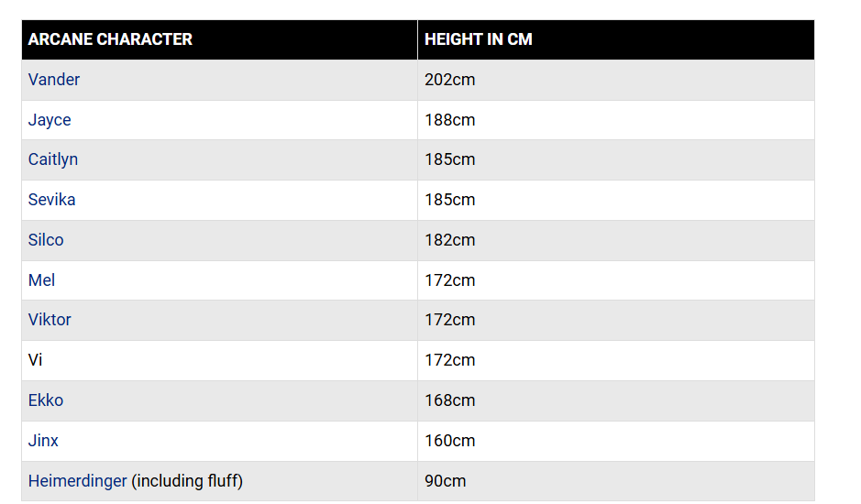The height and width of the screenshot is (504, 861).
Task: Select the Vi name cell
Action: tap(220, 360)
